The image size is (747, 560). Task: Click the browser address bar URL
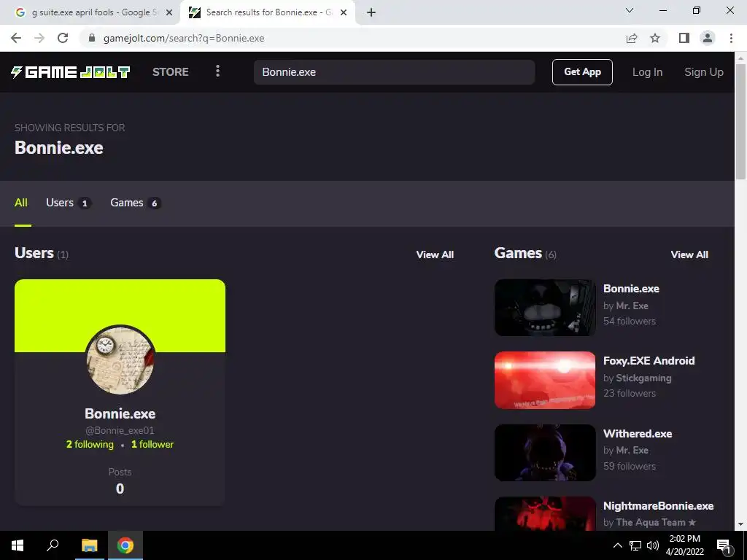click(184, 38)
